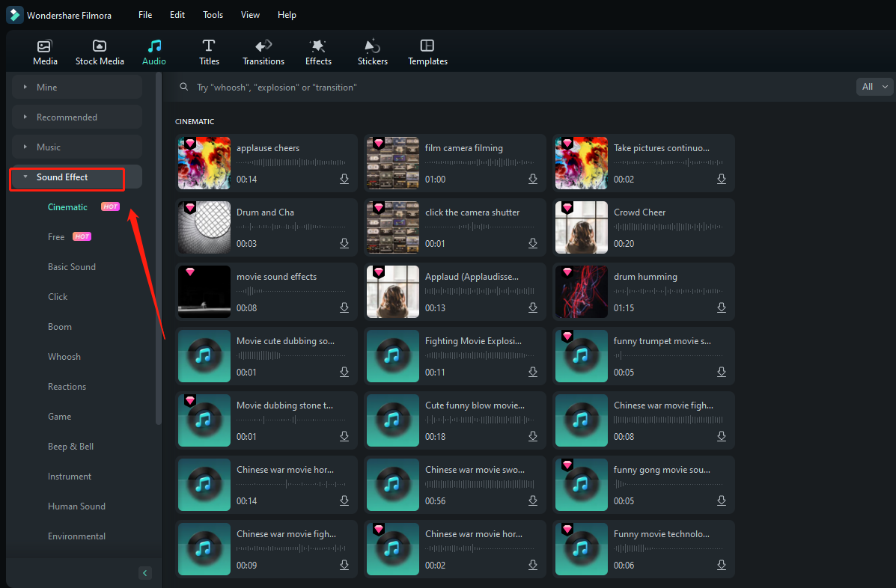Expand the Music category

coord(77,147)
